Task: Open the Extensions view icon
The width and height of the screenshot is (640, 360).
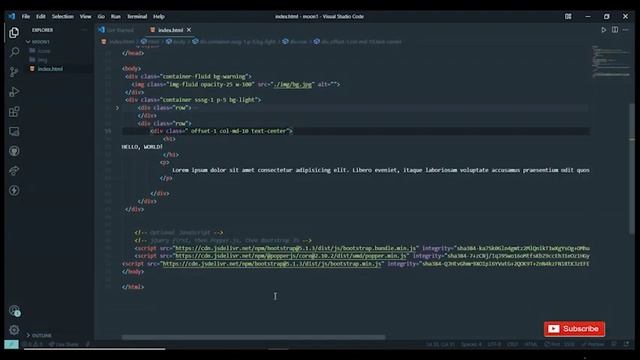Action: 14,111
